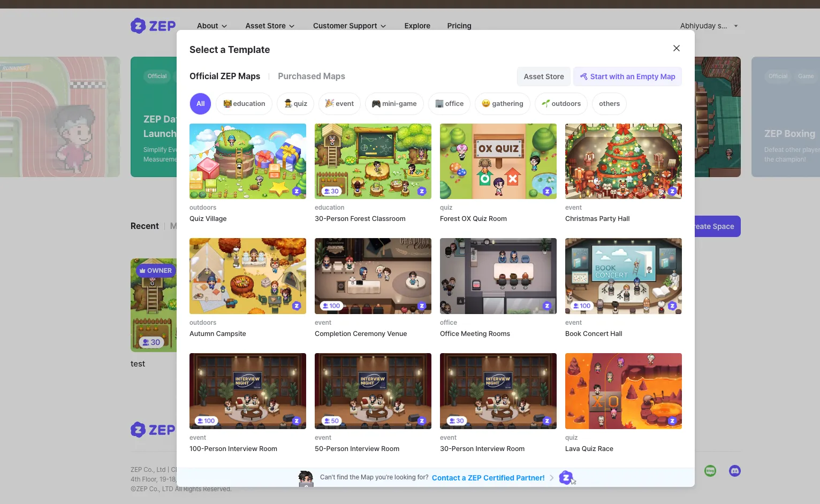Select the education category filter
This screenshot has height=504, width=820.
pos(244,104)
